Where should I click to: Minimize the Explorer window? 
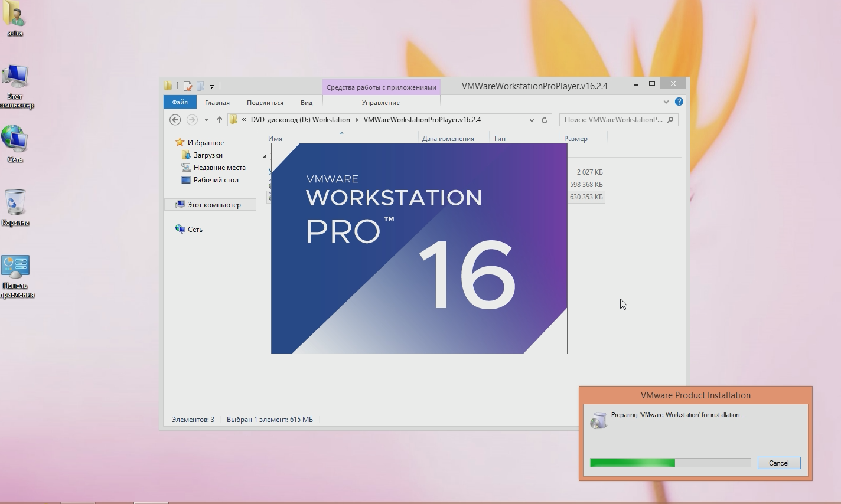pos(635,84)
